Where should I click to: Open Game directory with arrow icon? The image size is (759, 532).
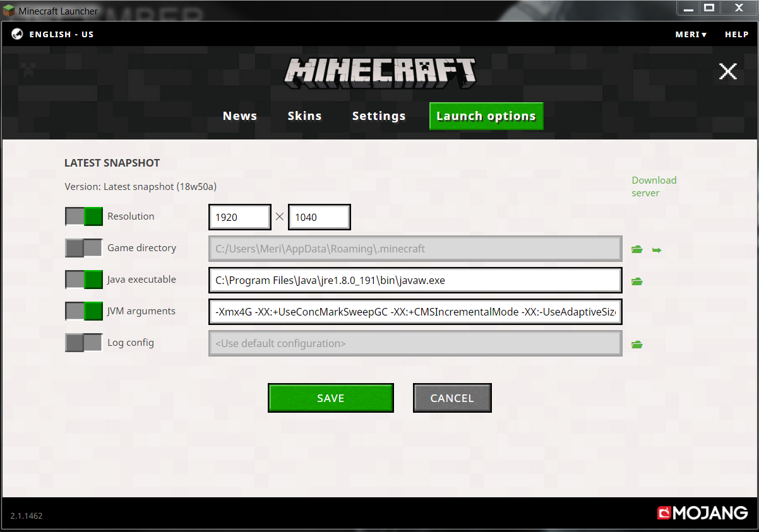[657, 250]
